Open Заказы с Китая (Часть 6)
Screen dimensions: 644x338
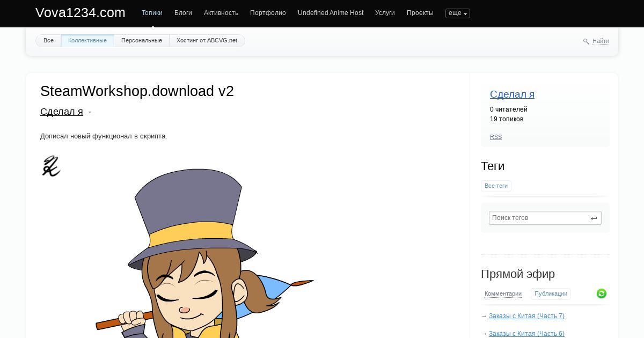pos(526,334)
